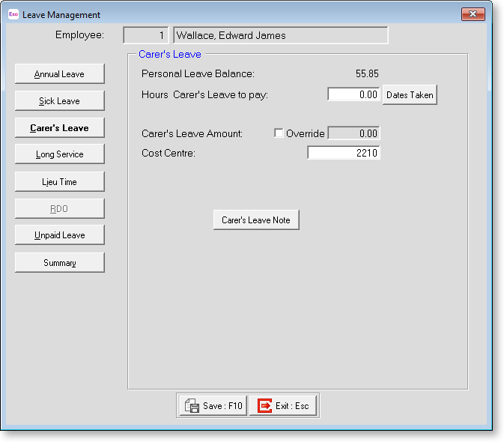Open the Annual Leave section
This screenshot has width=504, height=442.
[x=59, y=74]
